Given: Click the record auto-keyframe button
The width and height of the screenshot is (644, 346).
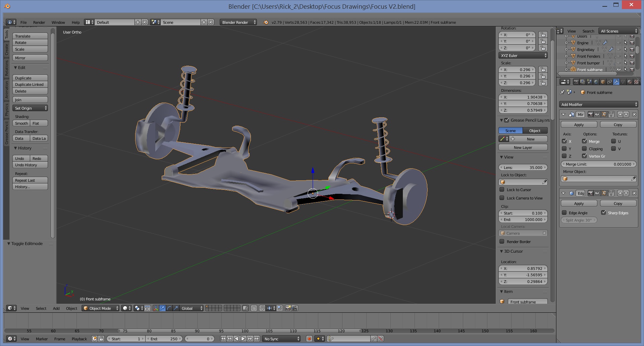Looking at the screenshot, I should [309, 339].
